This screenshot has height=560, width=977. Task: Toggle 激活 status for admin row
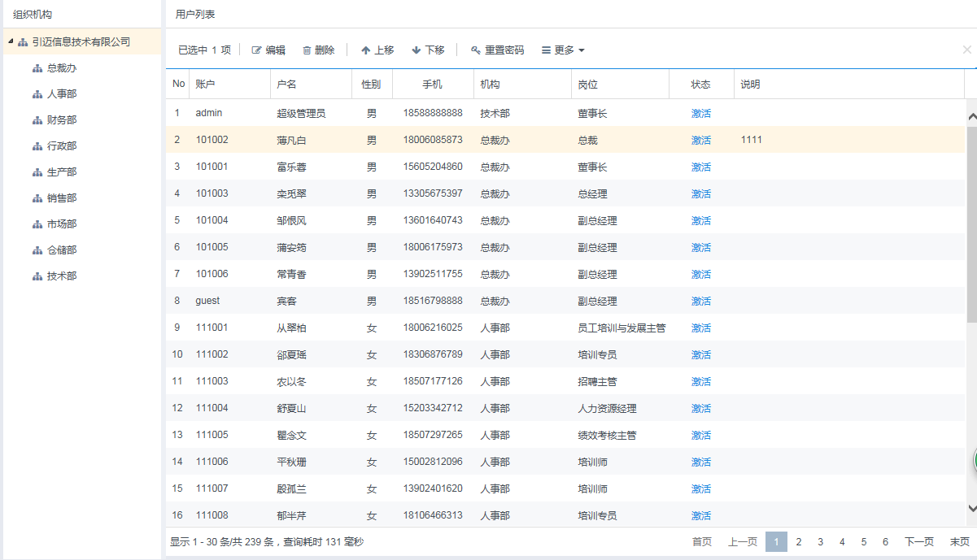pos(700,114)
